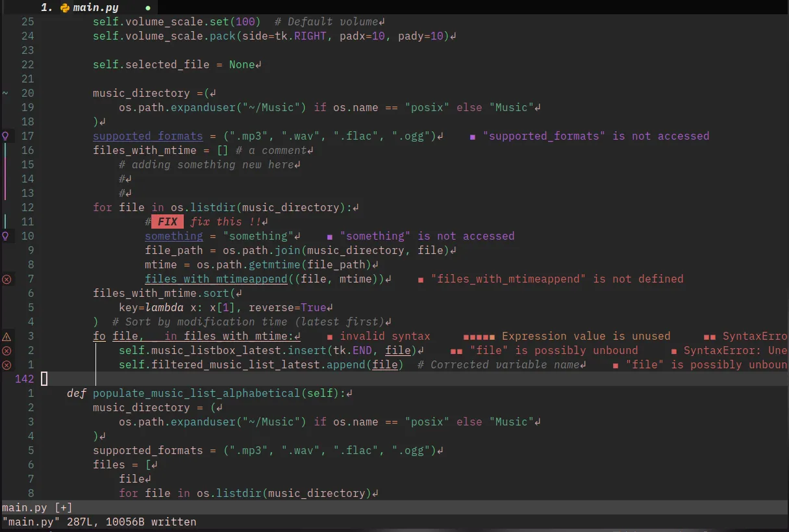This screenshot has height=532, width=789.
Task: Click the Python icon on the main.py tab
Action: pyautogui.click(x=64, y=7)
